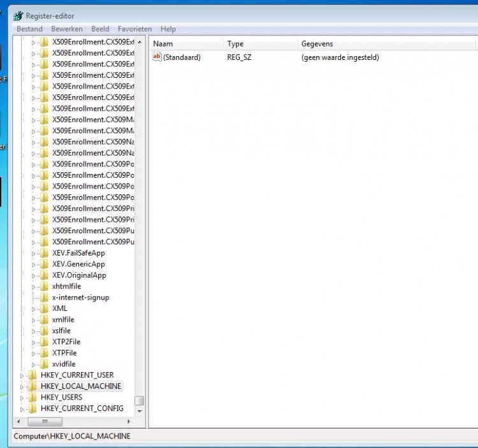
Task: Select the x-internet-signup key
Action: (x=80, y=298)
